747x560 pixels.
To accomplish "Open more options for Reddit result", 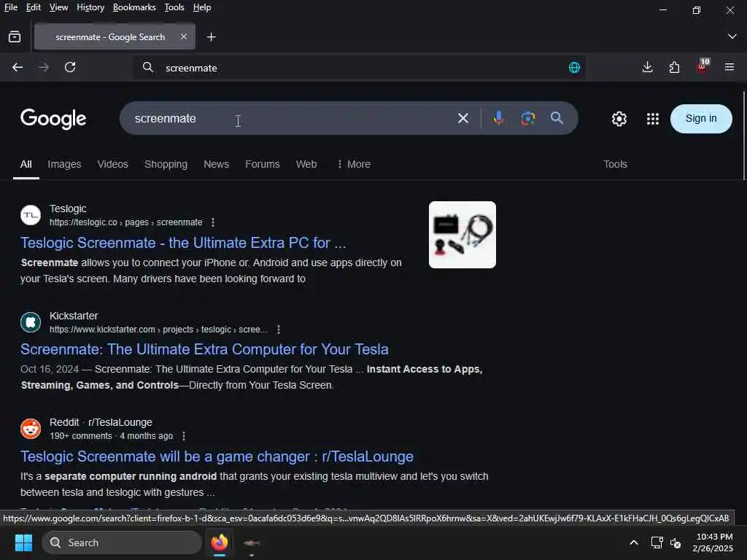I will [x=183, y=436].
